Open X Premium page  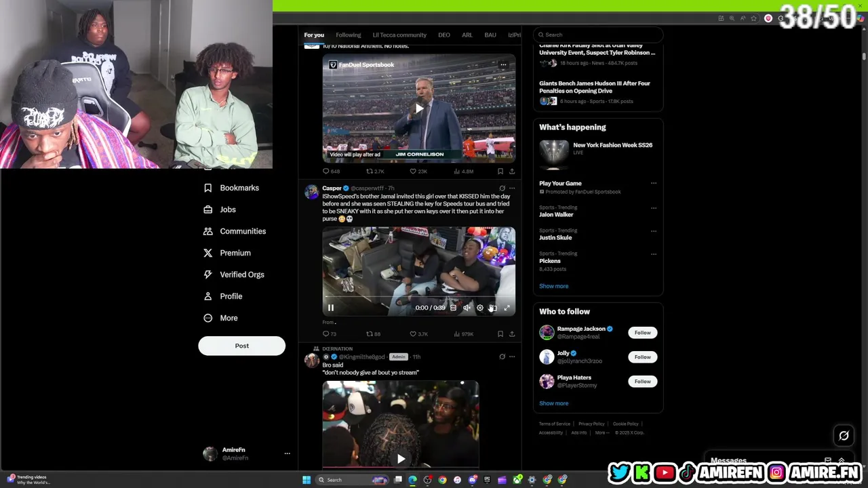[227, 253]
